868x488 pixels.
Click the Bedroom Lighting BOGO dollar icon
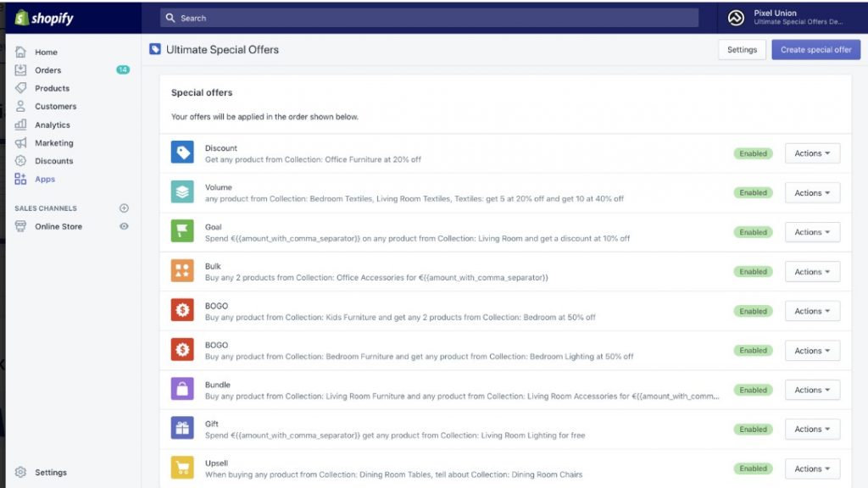point(182,350)
